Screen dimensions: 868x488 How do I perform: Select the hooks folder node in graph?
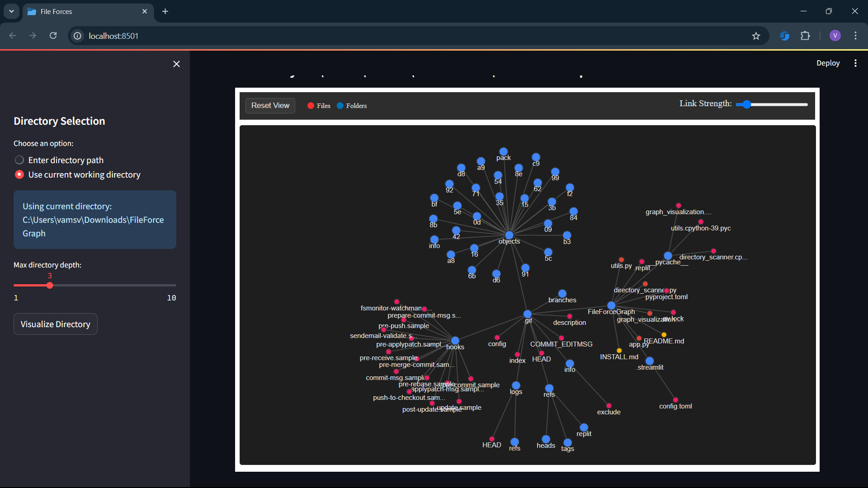point(455,341)
